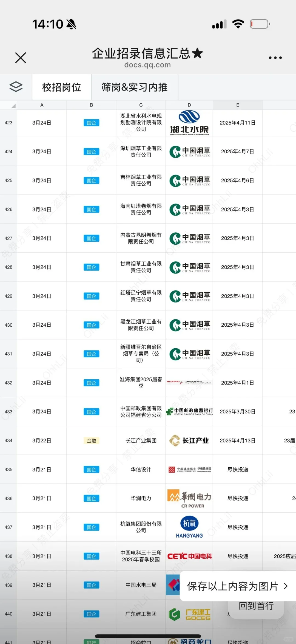Click China Tobacco logo for 甘肃烟草工业
296x644 pixels.
coord(190,267)
